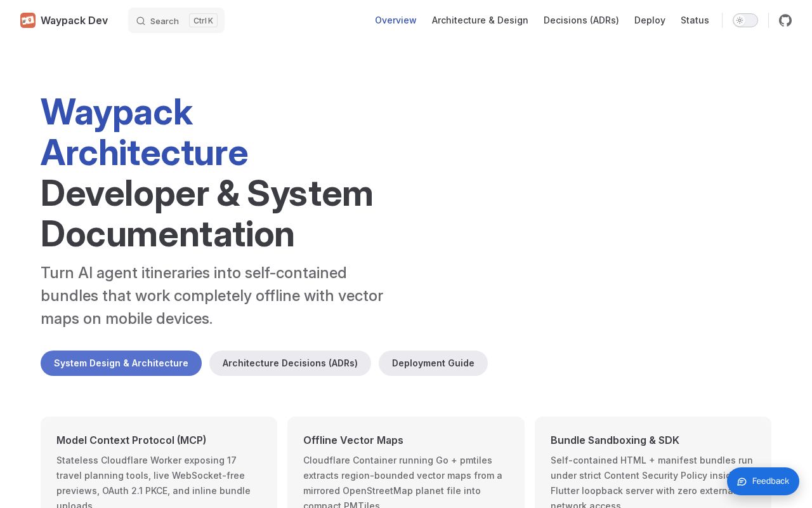Click the Waypack Dev logo icon
This screenshot has width=812, height=508.
pos(28,20)
